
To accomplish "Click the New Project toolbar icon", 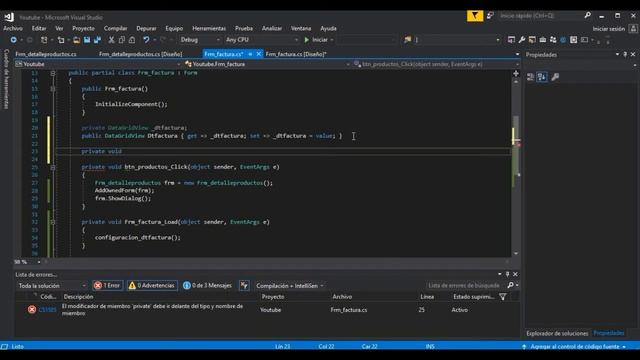I will (x=44, y=40).
